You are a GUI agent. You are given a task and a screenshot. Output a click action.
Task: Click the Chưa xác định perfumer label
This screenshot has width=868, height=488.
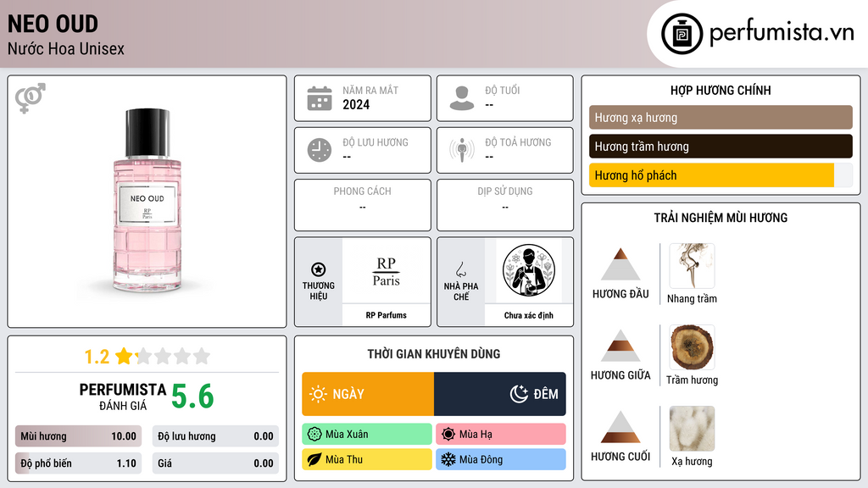(x=529, y=315)
